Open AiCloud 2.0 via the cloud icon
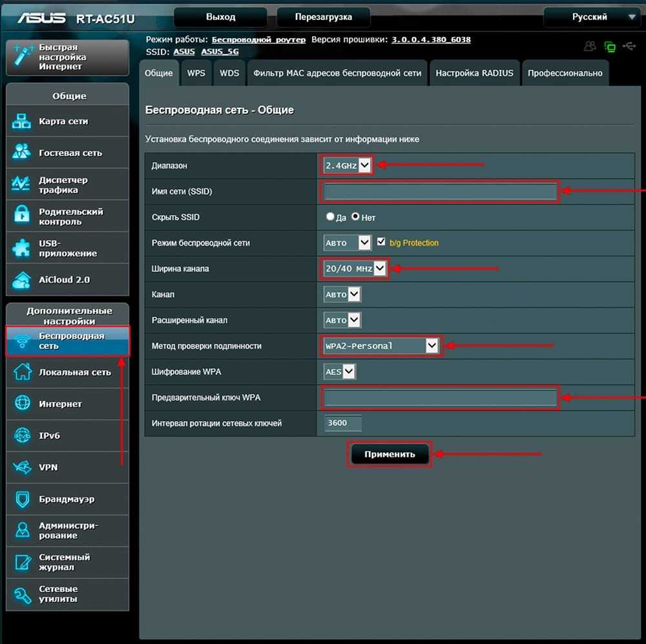The width and height of the screenshot is (646, 644). [x=23, y=280]
